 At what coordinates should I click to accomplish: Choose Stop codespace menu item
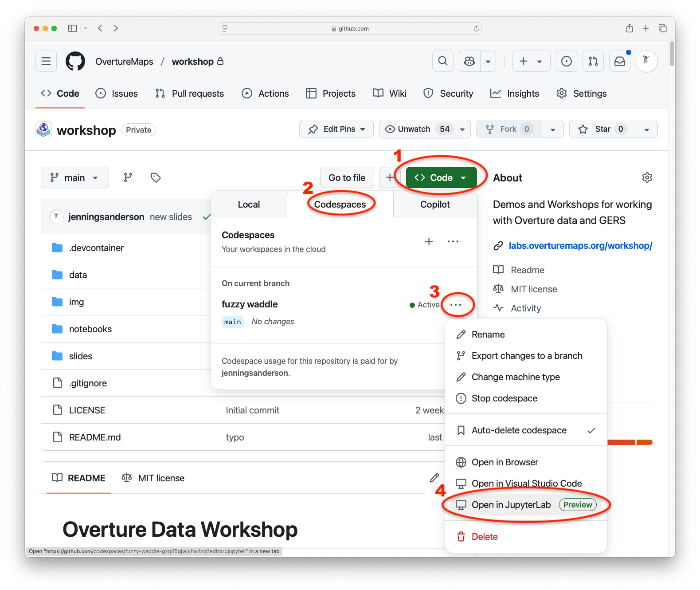click(x=526, y=398)
